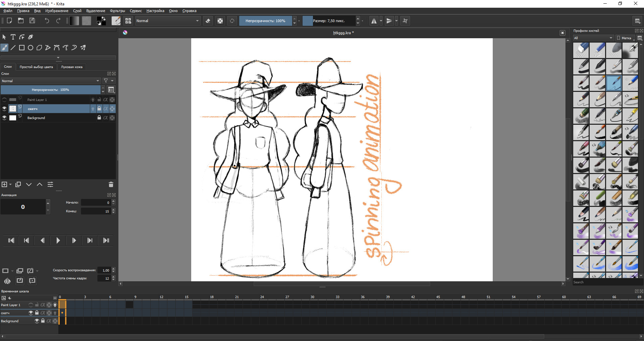Open the Фильтры menu
The width and height of the screenshot is (644, 341).
pos(117,11)
